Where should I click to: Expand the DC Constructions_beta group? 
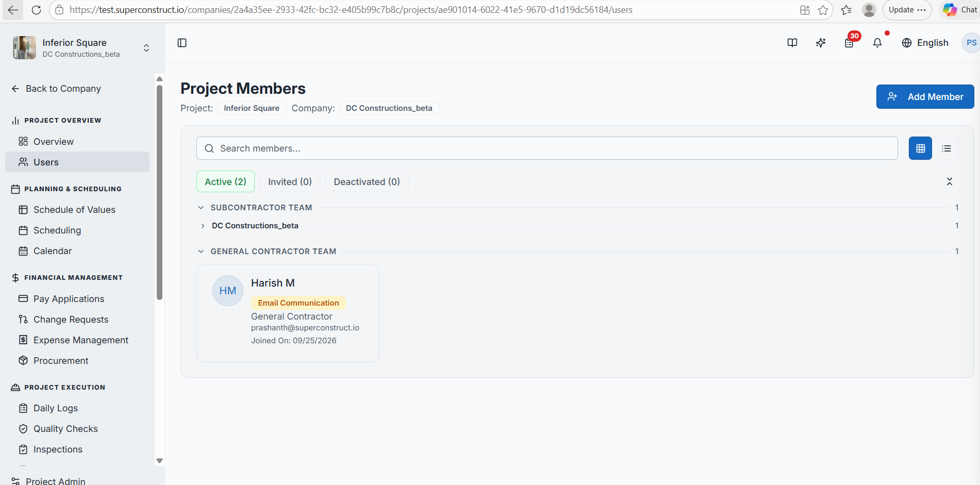pyautogui.click(x=203, y=226)
